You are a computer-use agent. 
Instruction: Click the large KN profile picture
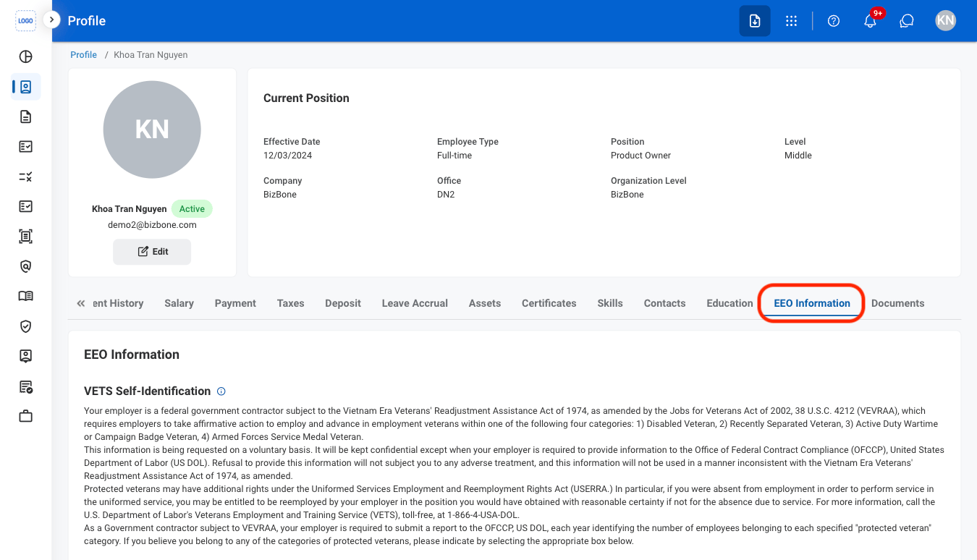click(x=152, y=130)
